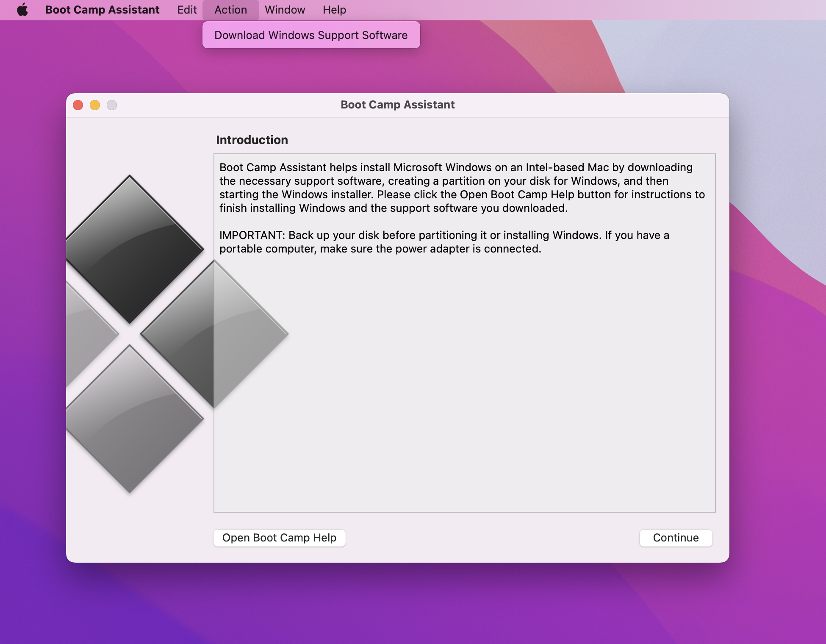
Task: Click the Introduction heading
Action: pyautogui.click(x=252, y=140)
